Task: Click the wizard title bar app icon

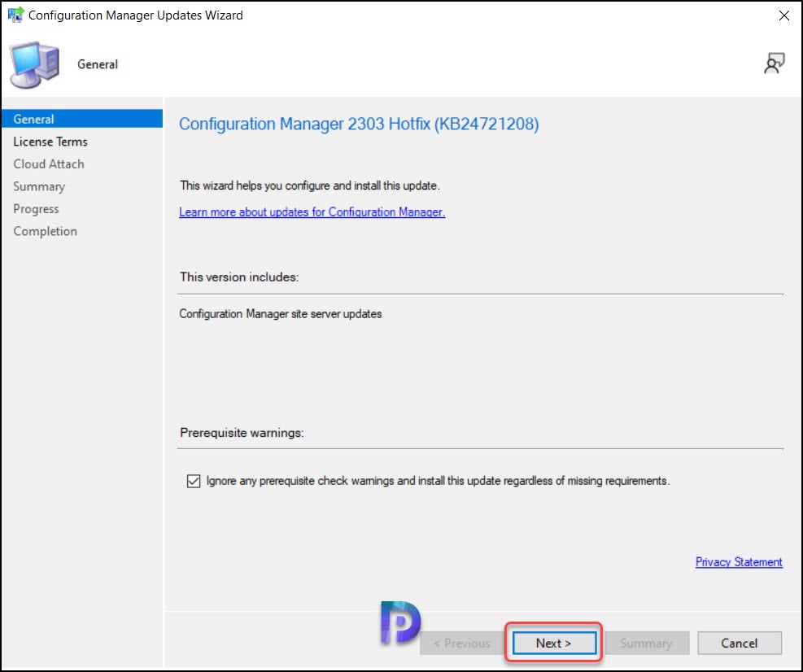Action: pyautogui.click(x=15, y=15)
